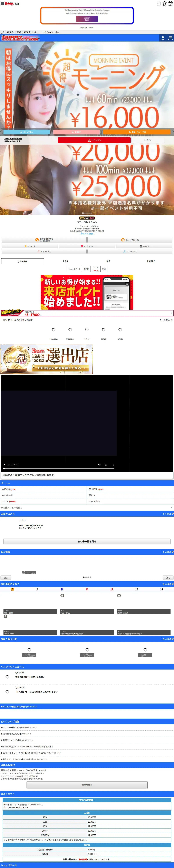Open 写メ日記 (12本) menu item
Screen dimensions: 174x868
coord(130,489)
